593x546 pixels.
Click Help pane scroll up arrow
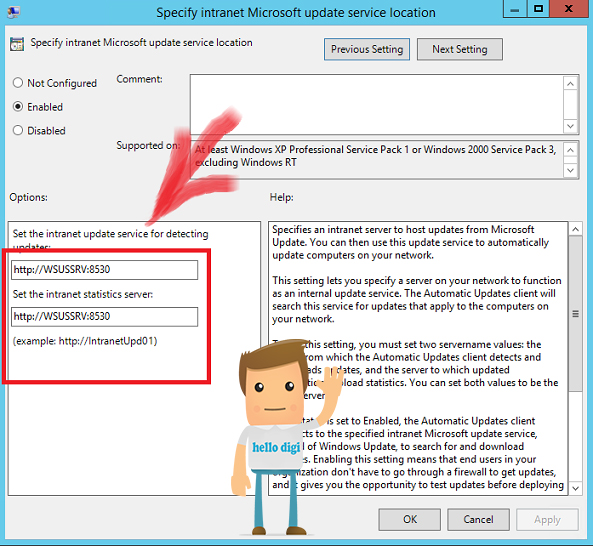click(575, 229)
